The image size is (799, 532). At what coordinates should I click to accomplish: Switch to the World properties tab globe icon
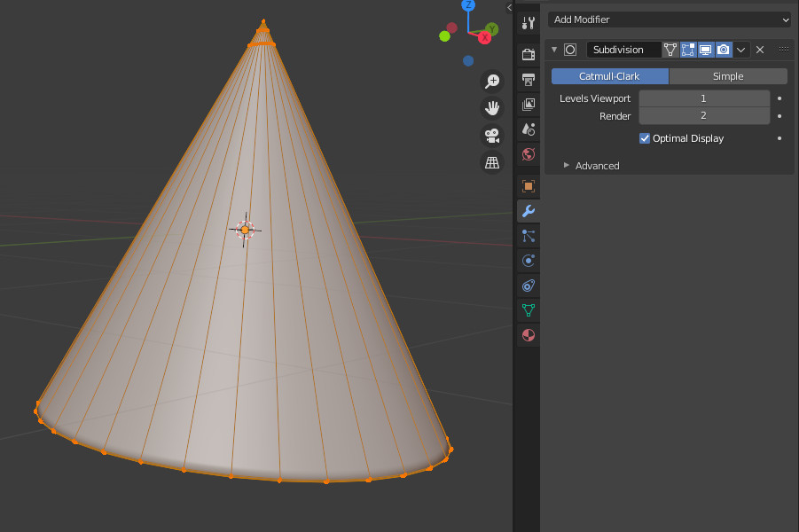click(x=528, y=153)
